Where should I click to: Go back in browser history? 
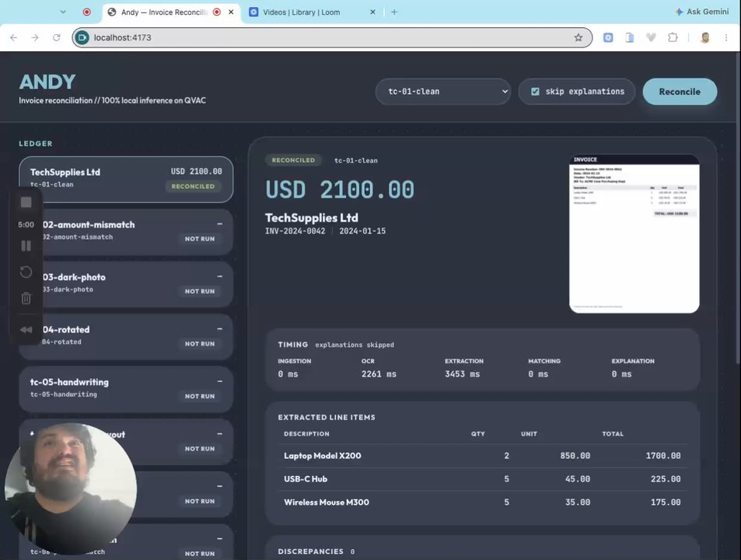click(x=14, y=37)
